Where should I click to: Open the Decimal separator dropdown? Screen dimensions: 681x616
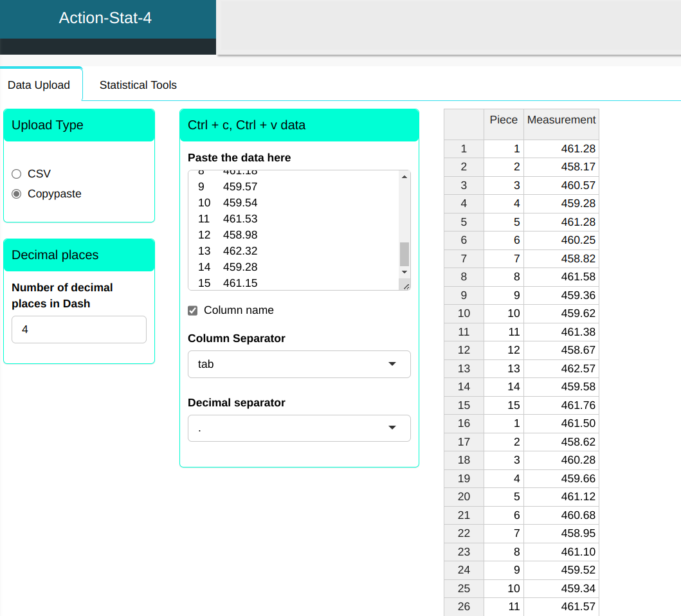(298, 428)
